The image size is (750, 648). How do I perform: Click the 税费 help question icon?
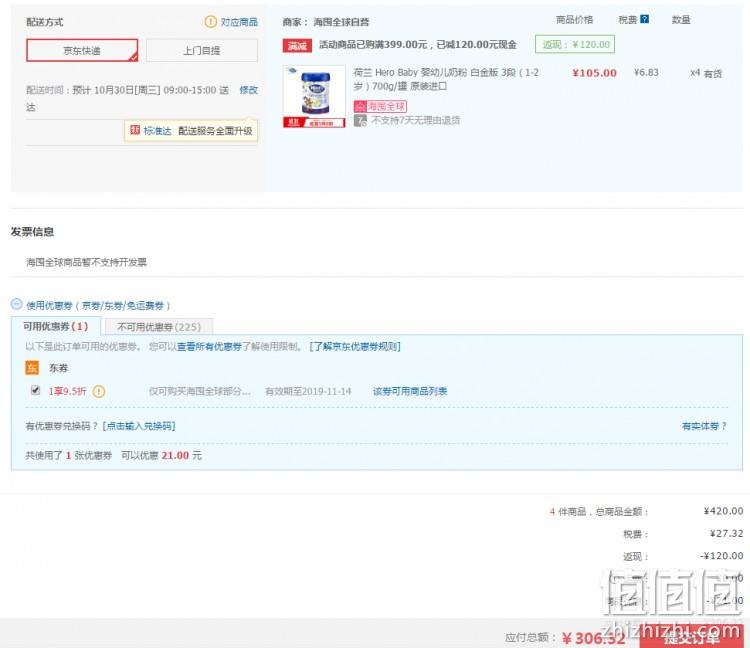pyautogui.click(x=644, y=19)
